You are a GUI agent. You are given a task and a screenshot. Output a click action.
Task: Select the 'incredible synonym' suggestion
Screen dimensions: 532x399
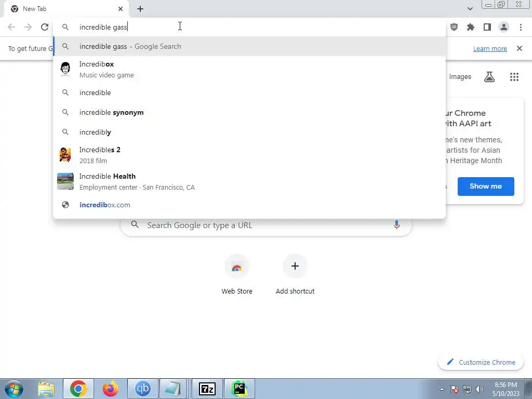pos(249,112)
